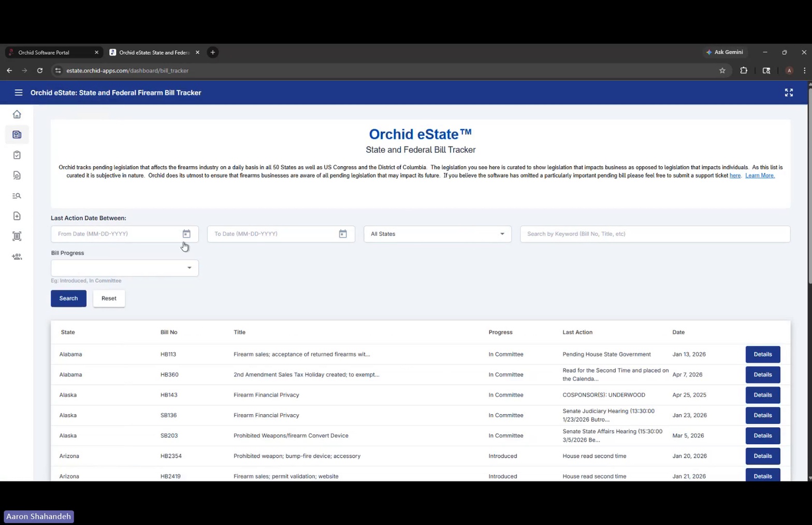
Task: Open the browser profile avatar
Action: 789,70
